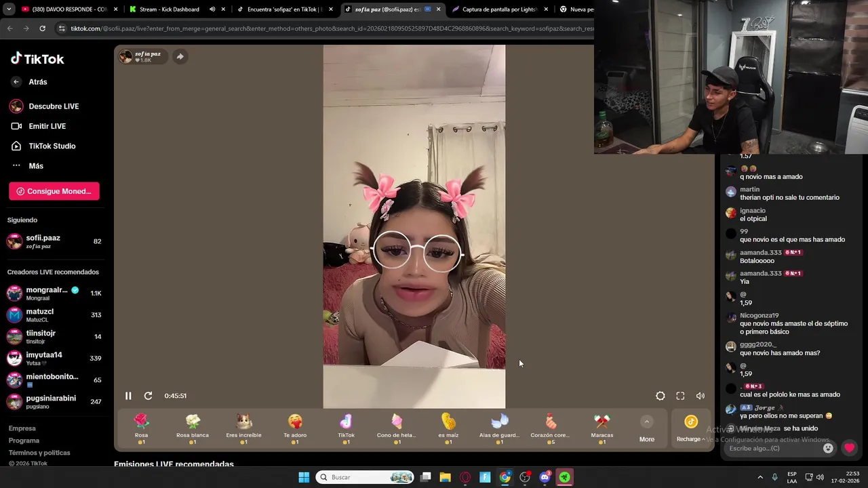868x488 pixels.
Task: Click the Empresa footer link
Action: click(x=22, y=428)
